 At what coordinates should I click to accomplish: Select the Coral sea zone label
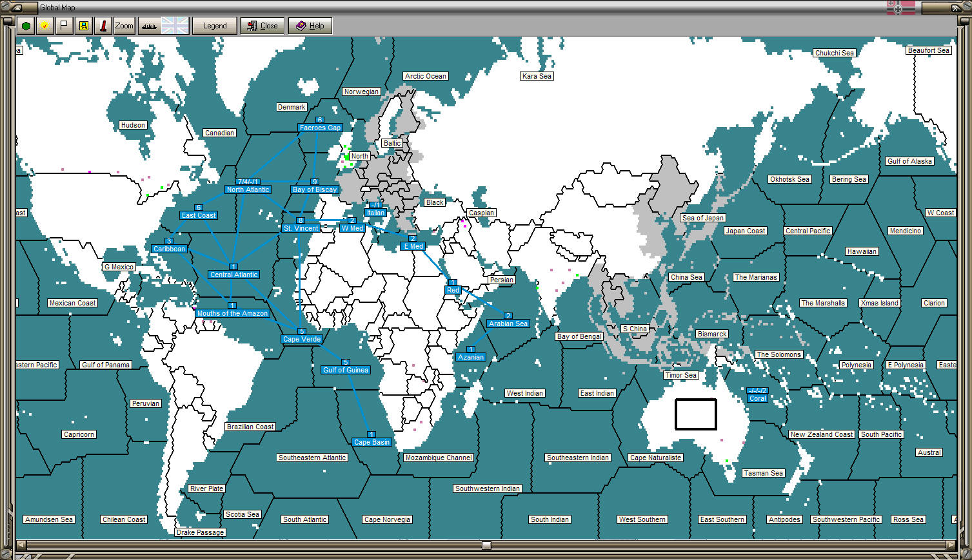click(757, 398)
